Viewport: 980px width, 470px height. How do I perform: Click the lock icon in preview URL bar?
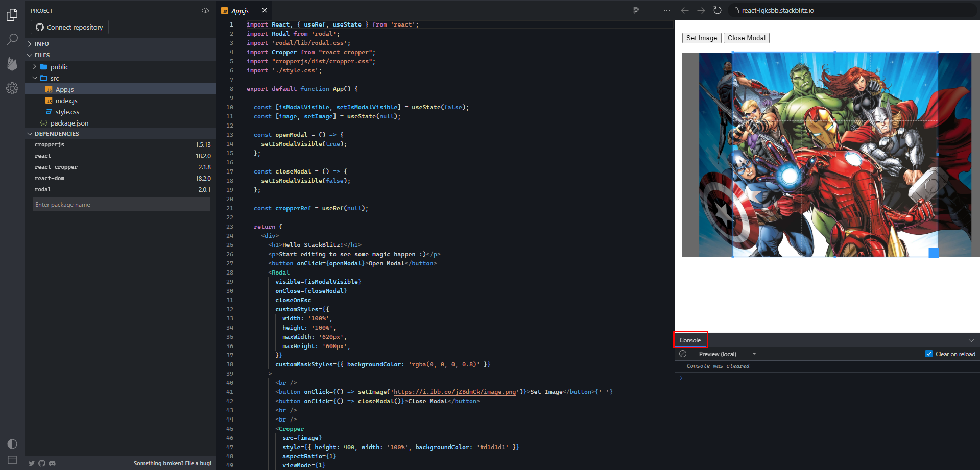(736, 10)
